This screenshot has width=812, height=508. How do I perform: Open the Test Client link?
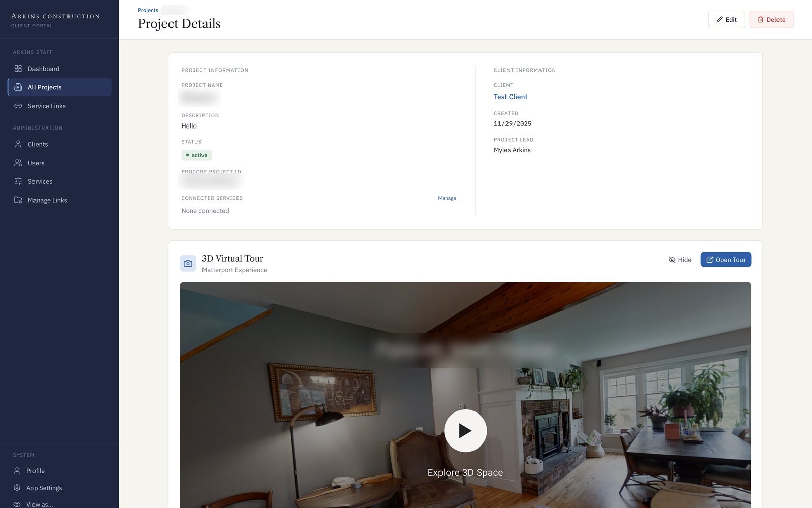click(511, 97)
